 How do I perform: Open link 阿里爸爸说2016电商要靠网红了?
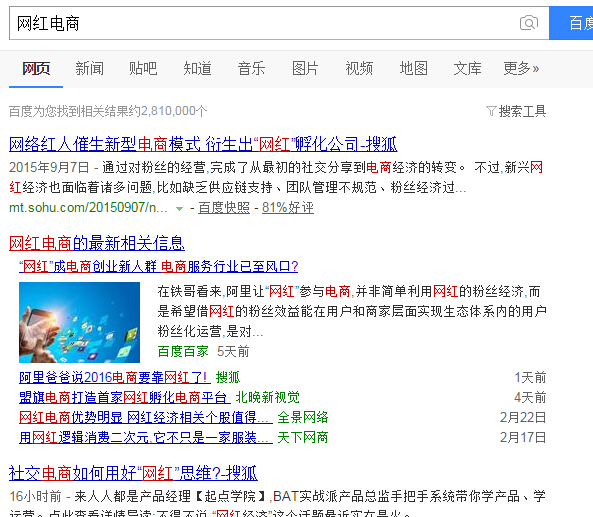115,377
